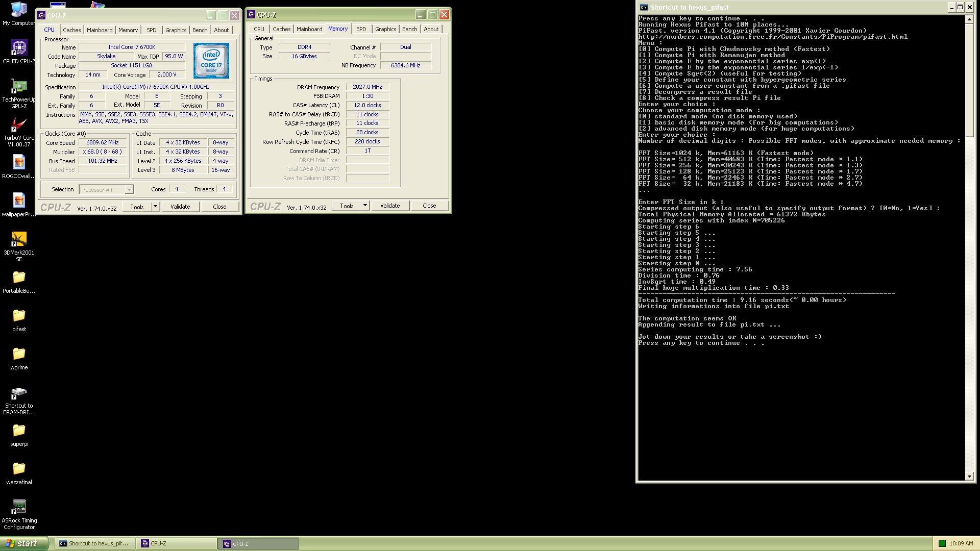Click left CPU-Z window title icon

41,15
